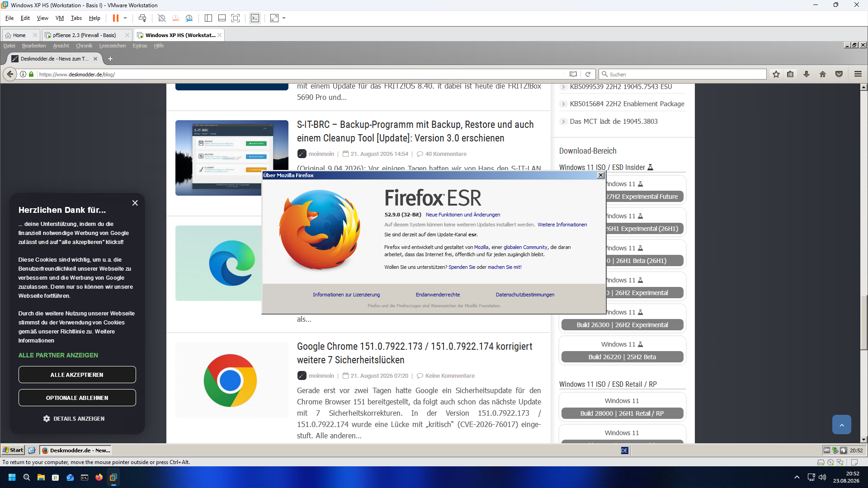The width and height of the screenshot is (868, 488).
Task: Click DETAILS ANZEIGEN with the gear icon
Action: click(x=74, y=418)
